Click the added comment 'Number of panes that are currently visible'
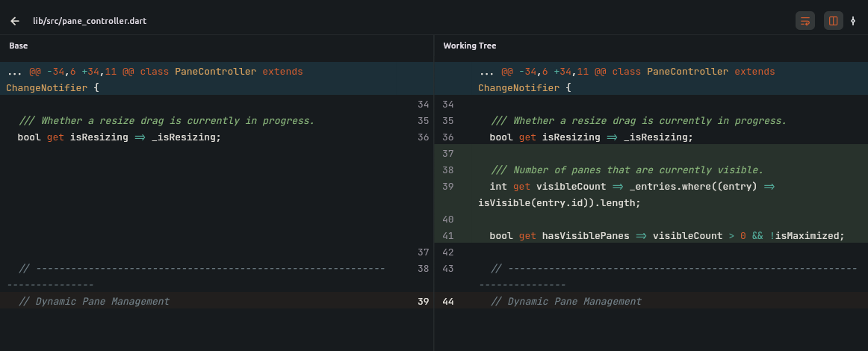Screen dimensions: 868x351 click(627, 170)
